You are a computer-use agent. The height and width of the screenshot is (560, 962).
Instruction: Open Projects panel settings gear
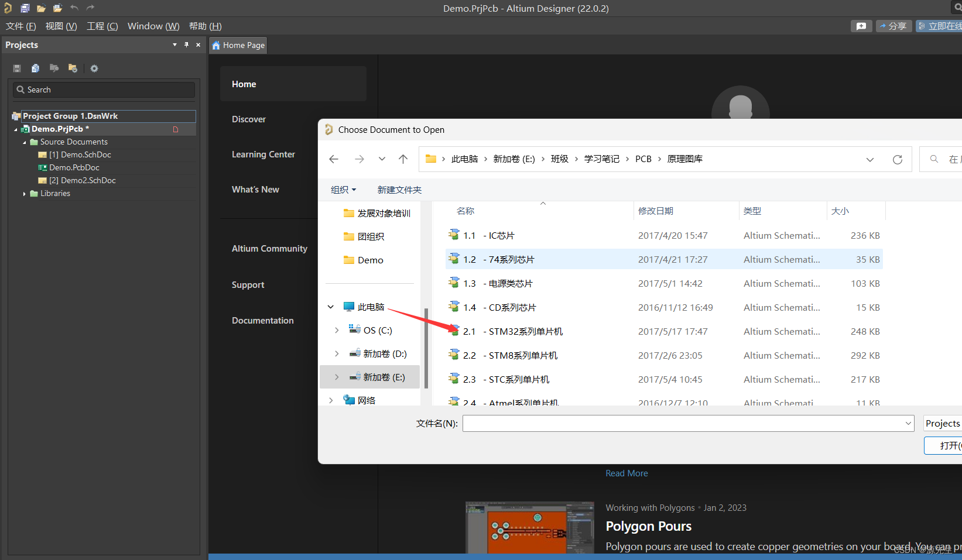(94, 68)
